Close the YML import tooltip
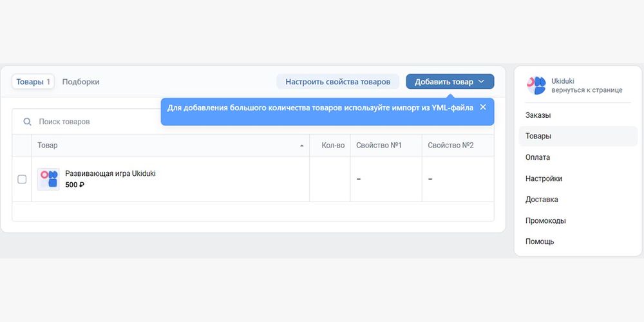The image size is (644, 322). pos(483,108)
